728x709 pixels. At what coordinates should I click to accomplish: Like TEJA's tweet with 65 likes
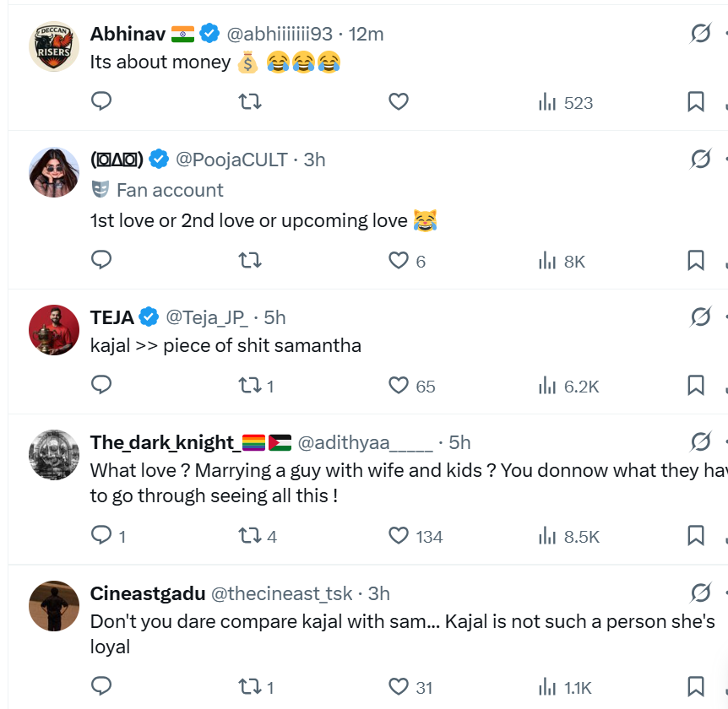(399, 386)
